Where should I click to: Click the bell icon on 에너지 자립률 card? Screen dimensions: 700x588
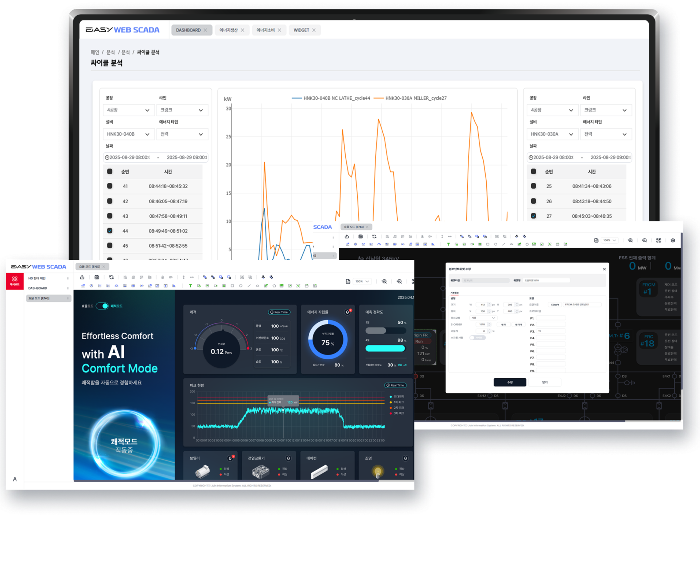pyautogui.click(x=347, y=312)
